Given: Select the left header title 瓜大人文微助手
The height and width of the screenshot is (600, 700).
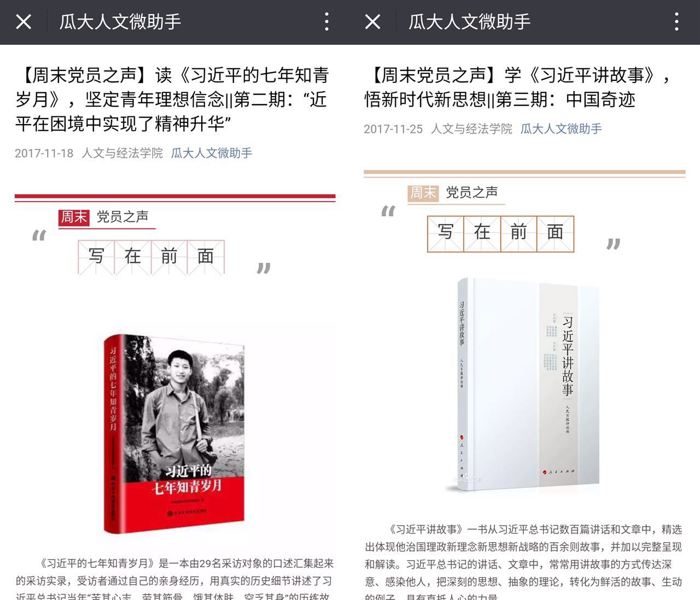Looking at the screenshot, I should 120,22.
